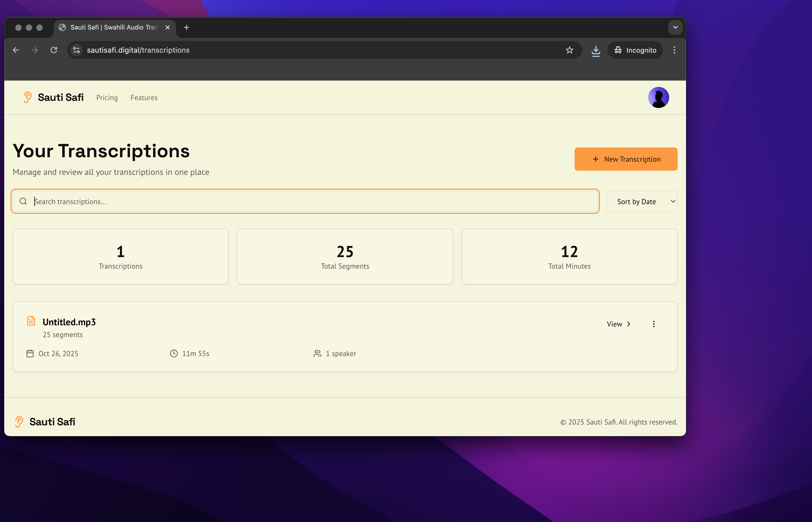This screenshot has height=522, width=812.
Task: Bookmark this page with the star icon
Action: 569,50
